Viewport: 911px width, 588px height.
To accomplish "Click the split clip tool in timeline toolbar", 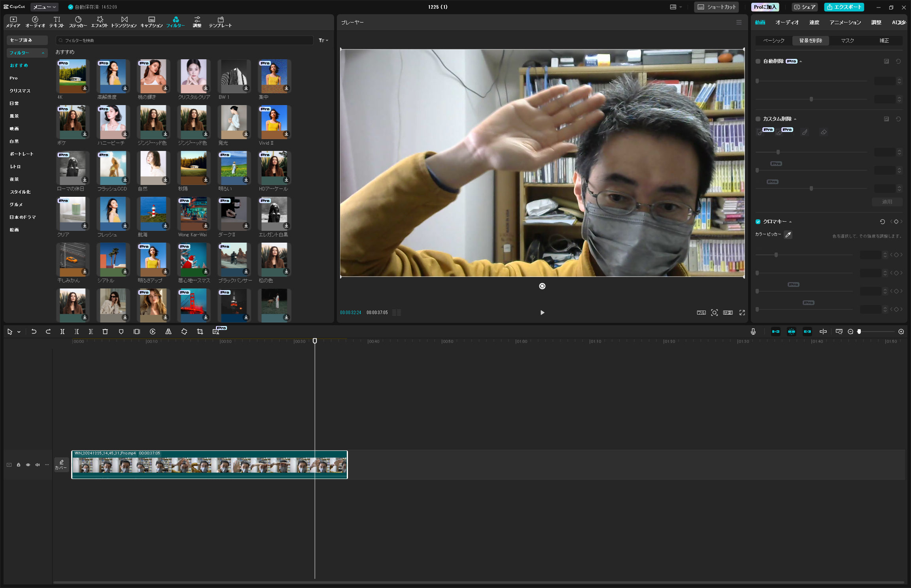I will pos(62,332).
